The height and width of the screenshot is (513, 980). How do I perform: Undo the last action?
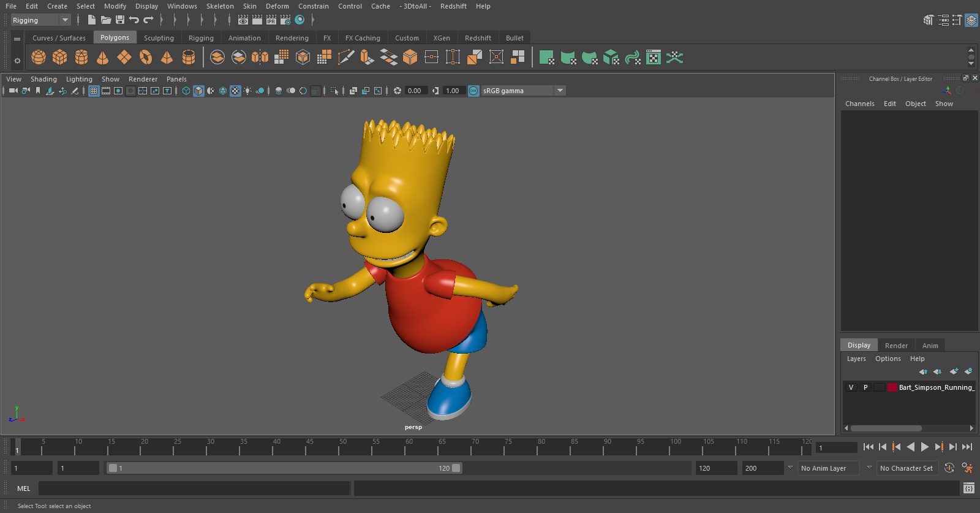click(134, 20)
